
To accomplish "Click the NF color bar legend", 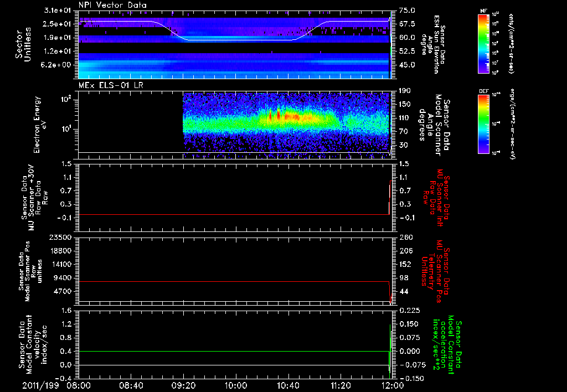I will coord(485,44).
